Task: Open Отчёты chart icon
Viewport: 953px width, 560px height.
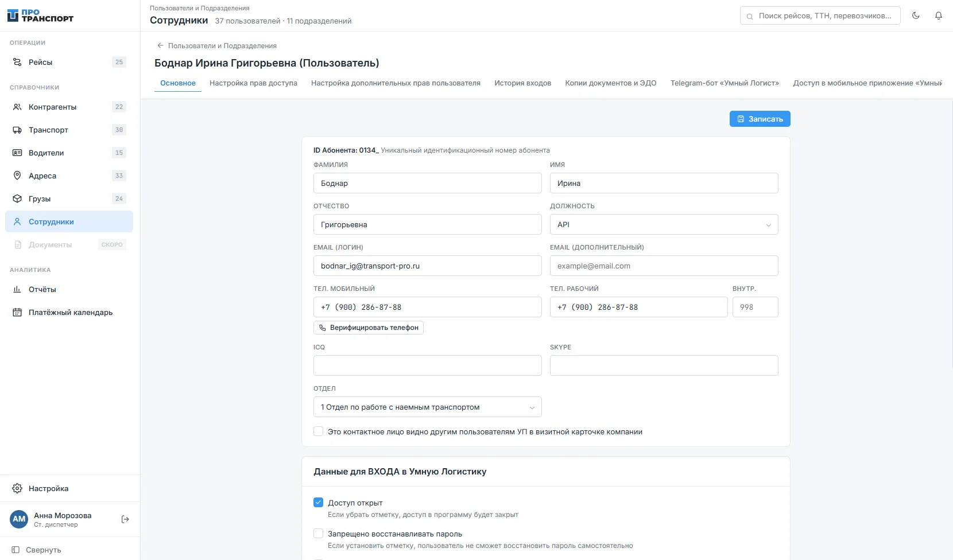Action: pyautogui.click(x=17, y=289)
